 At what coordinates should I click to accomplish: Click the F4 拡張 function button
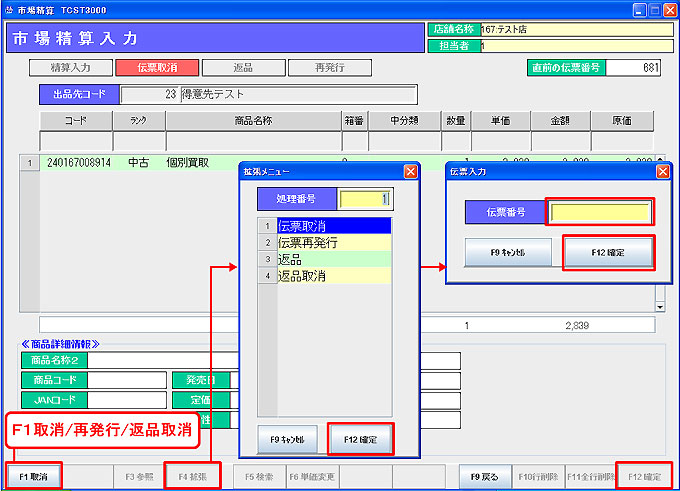point(193,477)
